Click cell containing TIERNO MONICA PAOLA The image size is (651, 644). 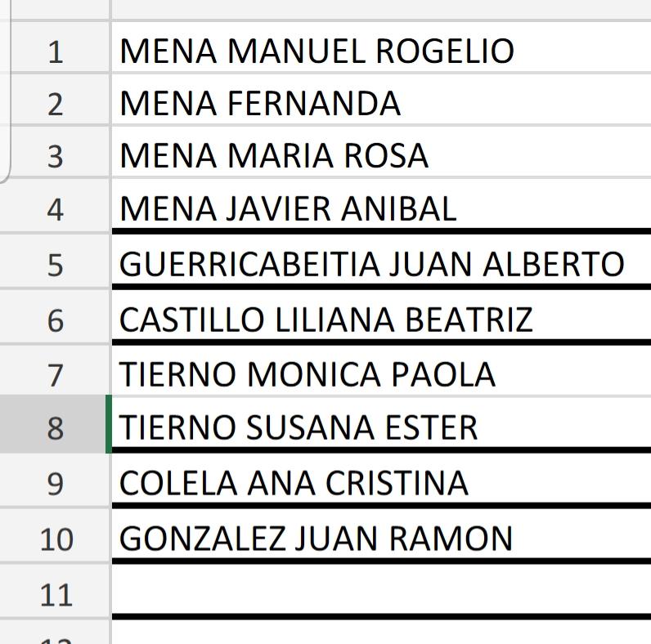pos(382,370)
